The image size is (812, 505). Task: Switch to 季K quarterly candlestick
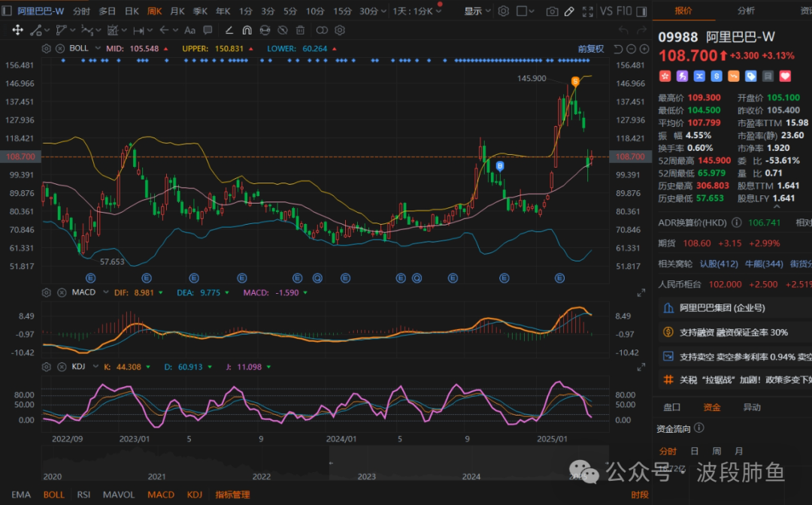click(x=200, y=11)
